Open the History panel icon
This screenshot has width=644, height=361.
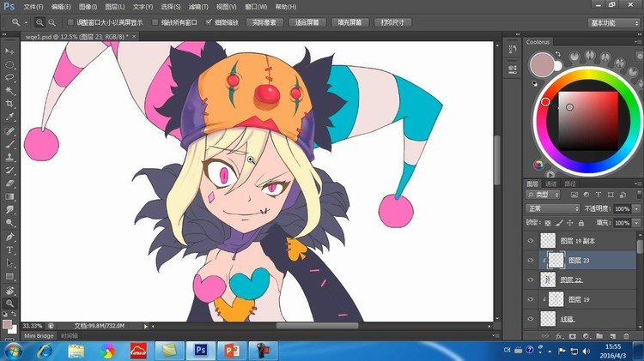click(513, 49)
